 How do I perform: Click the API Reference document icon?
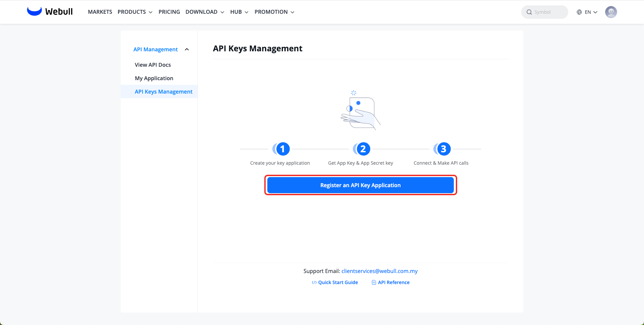click(374, 282)
